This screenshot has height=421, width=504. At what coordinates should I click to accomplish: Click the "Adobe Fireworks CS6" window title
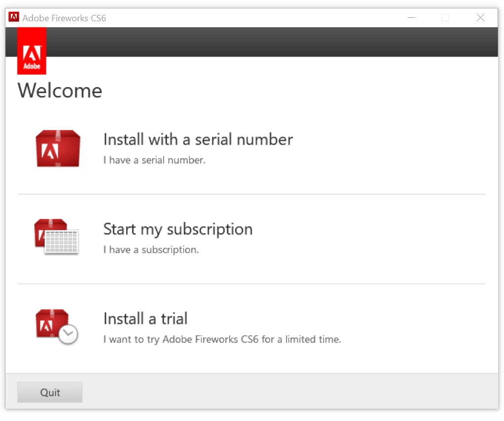tap(64, 18)
